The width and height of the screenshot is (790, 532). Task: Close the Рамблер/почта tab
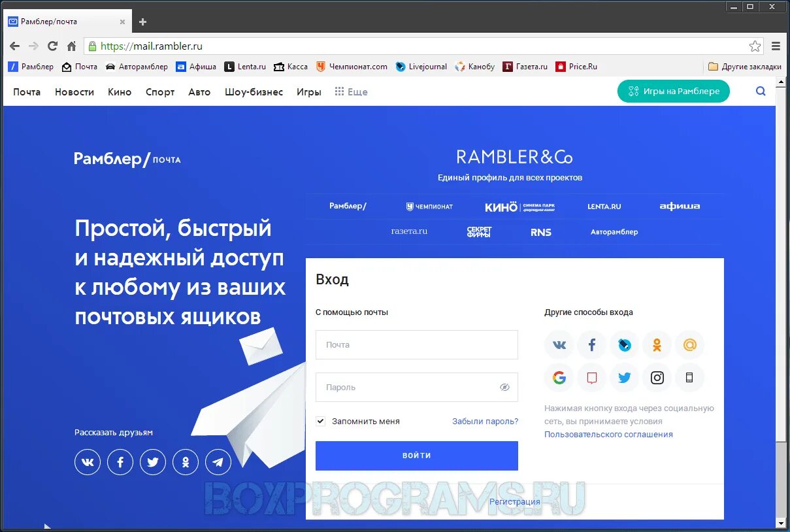(x=122, y=22)
